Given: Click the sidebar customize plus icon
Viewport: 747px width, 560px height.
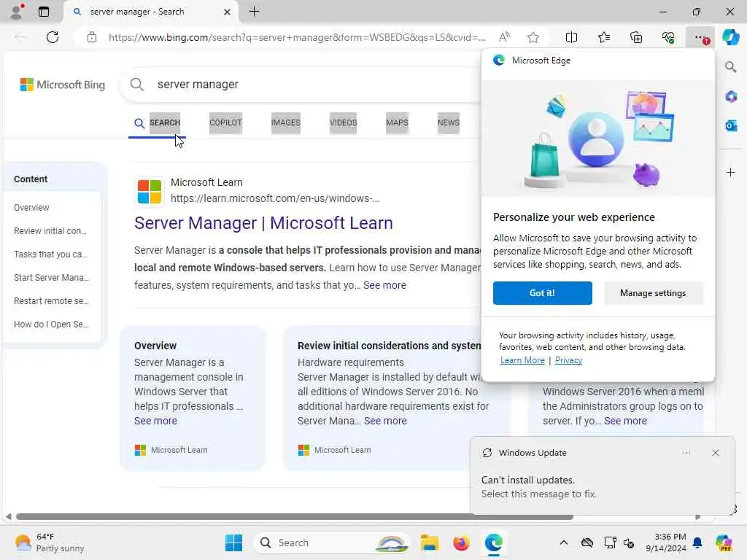Looking at the screenshot, I should [731, 172].
